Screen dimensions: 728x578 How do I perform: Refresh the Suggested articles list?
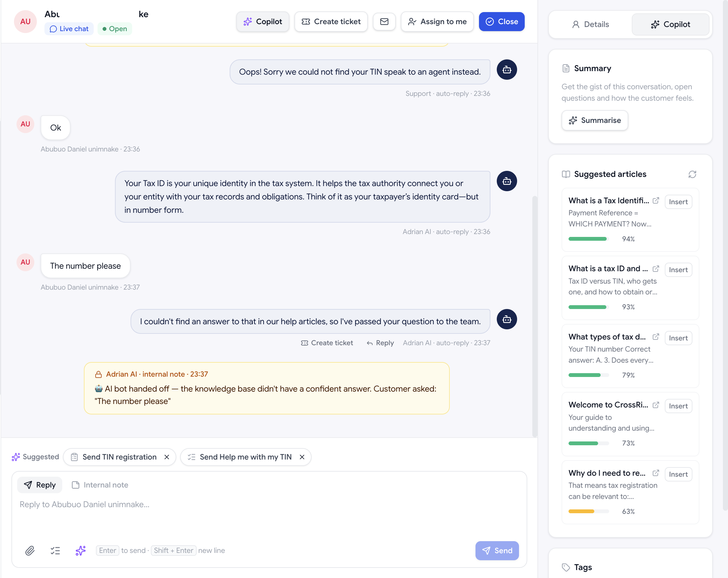(692, 174)
